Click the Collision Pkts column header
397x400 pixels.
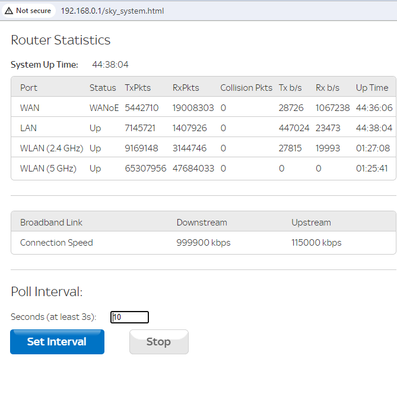(246, 88)
